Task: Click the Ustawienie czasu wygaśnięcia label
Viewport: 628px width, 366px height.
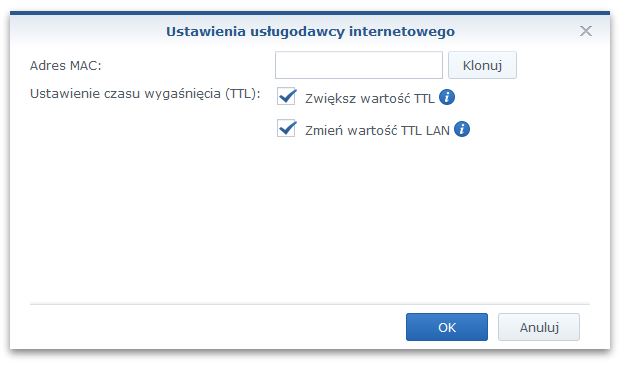Action: click(145, 94)
